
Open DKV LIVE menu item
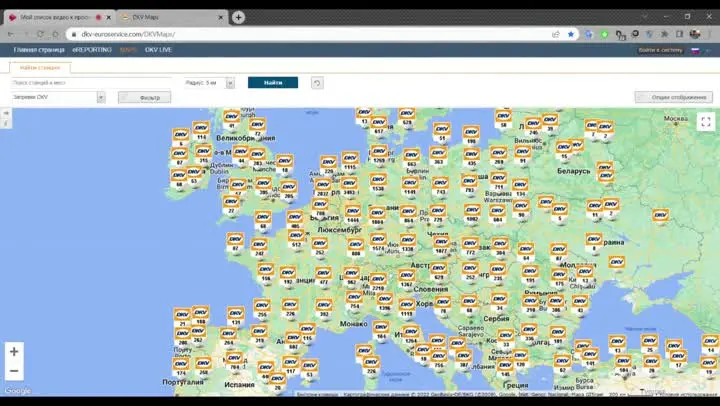click(158, 50)
